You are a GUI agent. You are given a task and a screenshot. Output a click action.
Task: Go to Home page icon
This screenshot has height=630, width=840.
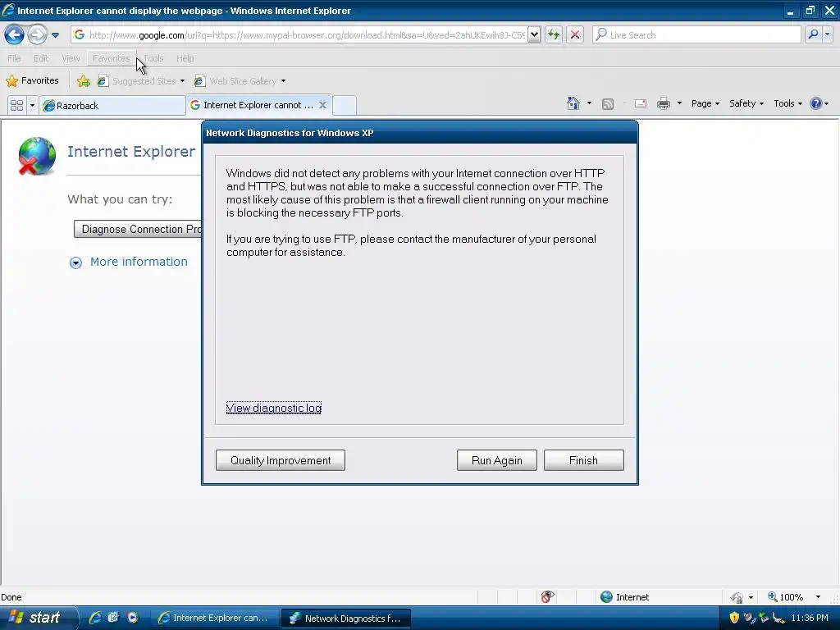point(573,103)
